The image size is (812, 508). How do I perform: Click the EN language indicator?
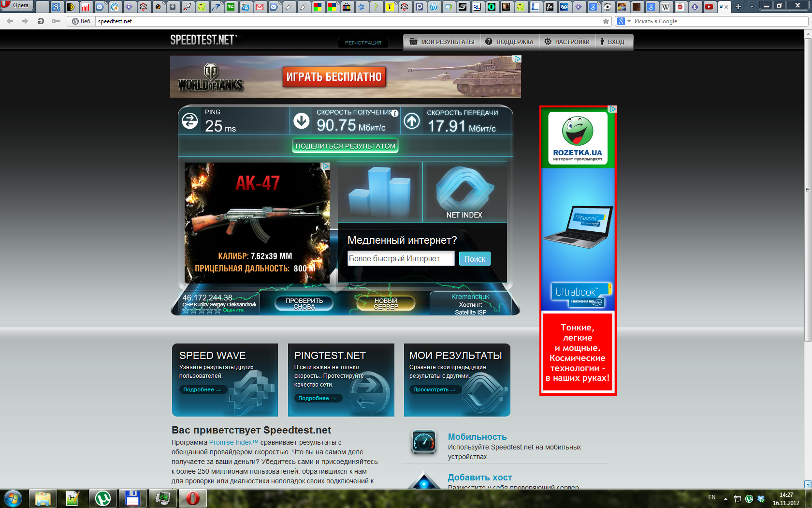[712, 497]
